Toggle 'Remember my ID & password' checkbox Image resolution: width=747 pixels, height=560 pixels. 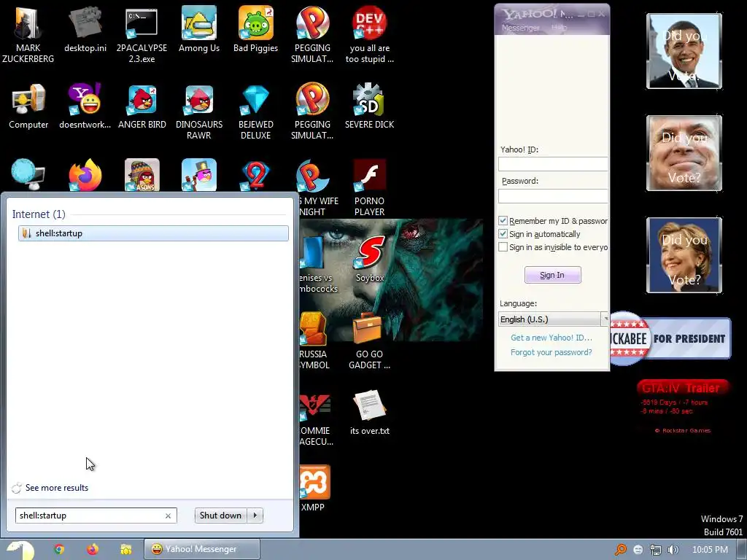tap(503, 220)
